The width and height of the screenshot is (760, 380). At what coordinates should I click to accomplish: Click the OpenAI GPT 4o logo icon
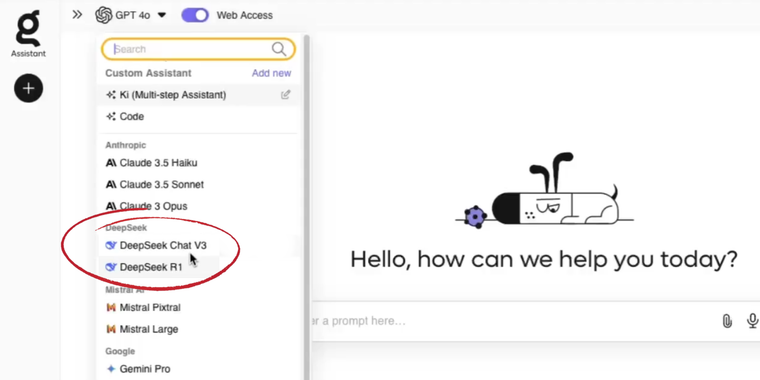104,15
